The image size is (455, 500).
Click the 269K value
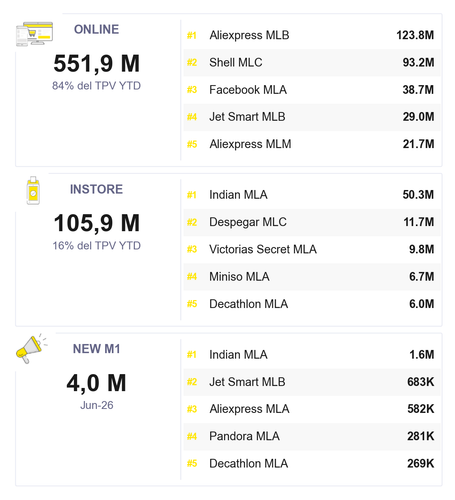pyautogui.click(x=421, y=464)
